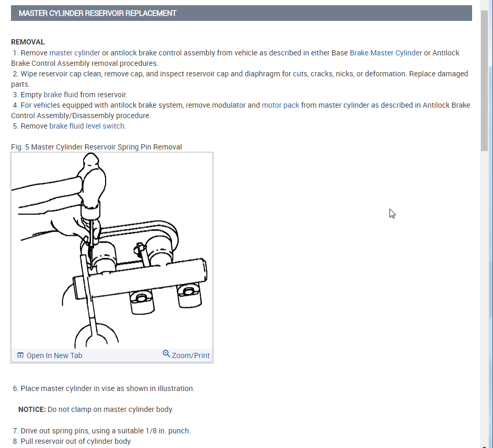Click step 6 'Place master cylinder in vise'
The width and height of the screenshot is (493, 448).
coord(104,388)
